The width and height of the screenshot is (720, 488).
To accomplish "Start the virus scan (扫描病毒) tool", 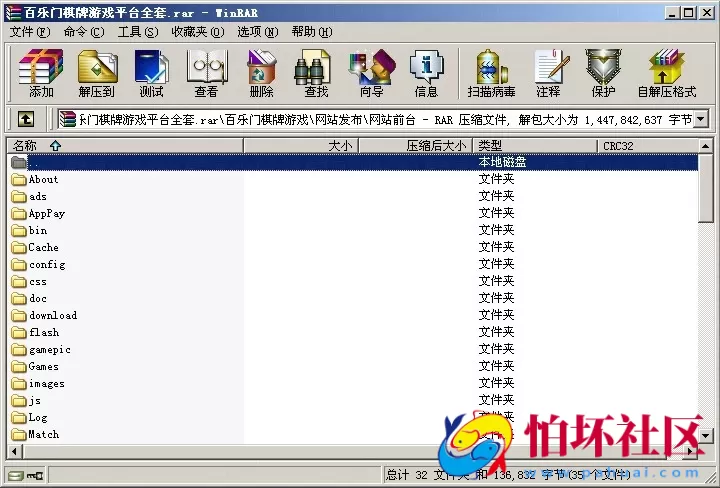I will (x=491, y=73).
